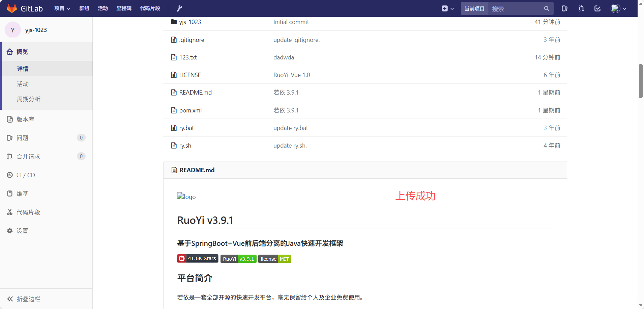
Task: Open the 'dadwda' commit message
Action: pos(284,57)
